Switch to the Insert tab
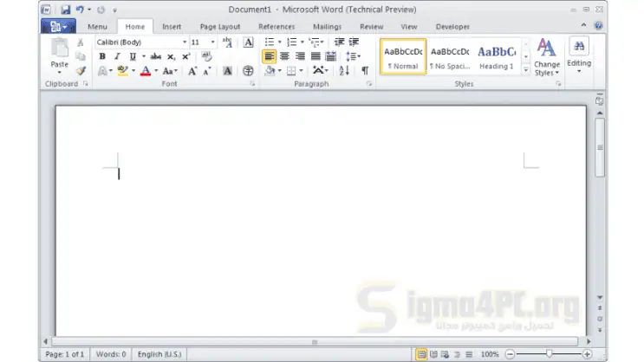 click(x=172, y=27)
